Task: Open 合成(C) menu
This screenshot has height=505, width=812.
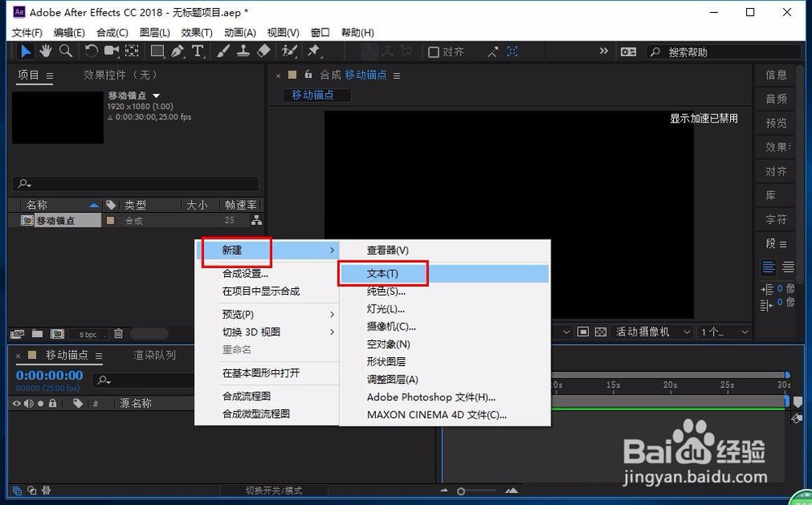Action: pyautogui.click(x=112, y=32)
